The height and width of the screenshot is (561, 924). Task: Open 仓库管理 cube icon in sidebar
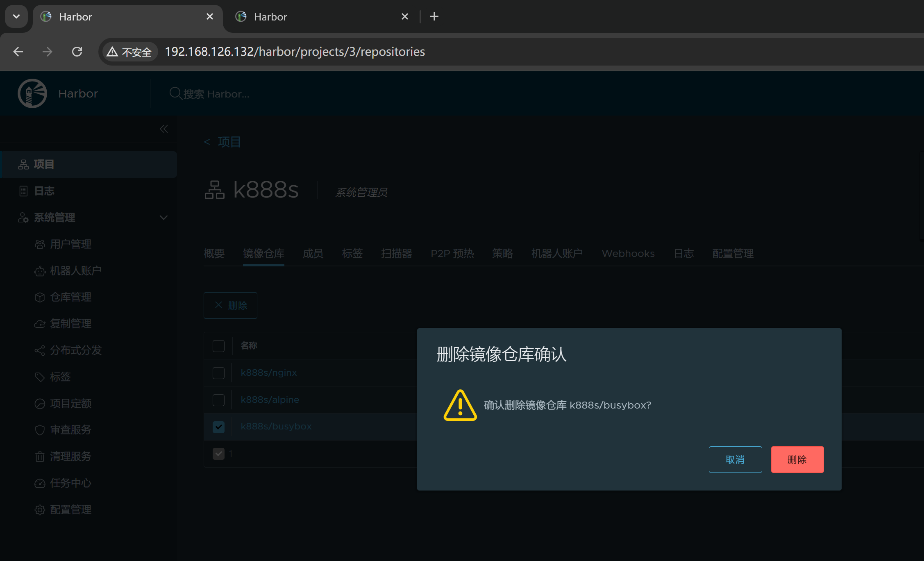pyautogui.click(x=40, y=298)
